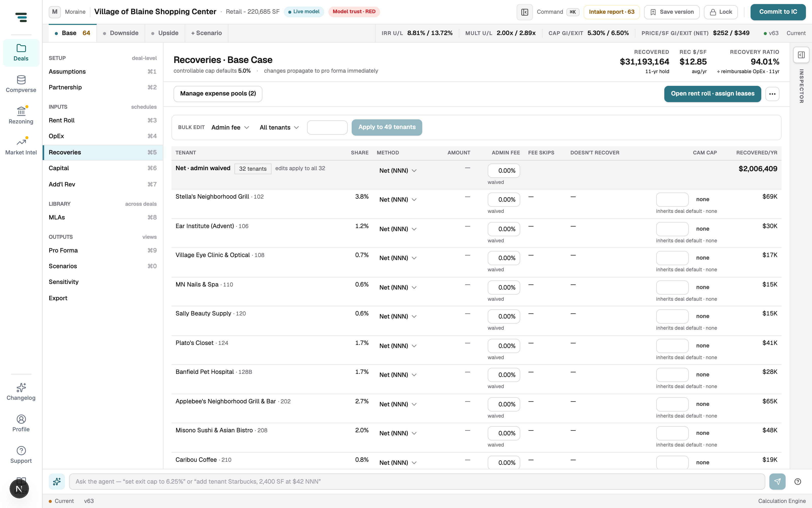
Task: Open Sensitivity output view
Action: 103,282
